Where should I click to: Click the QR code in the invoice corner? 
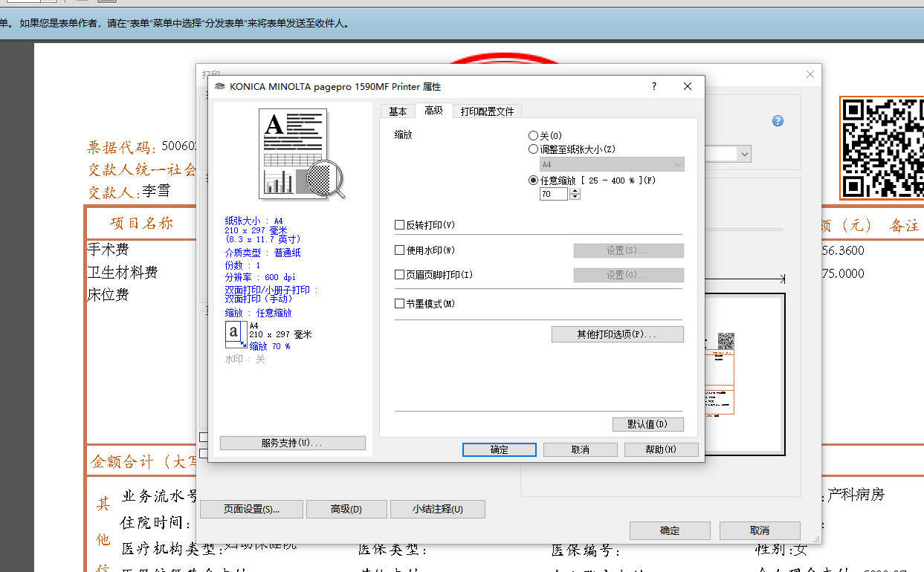884,149
